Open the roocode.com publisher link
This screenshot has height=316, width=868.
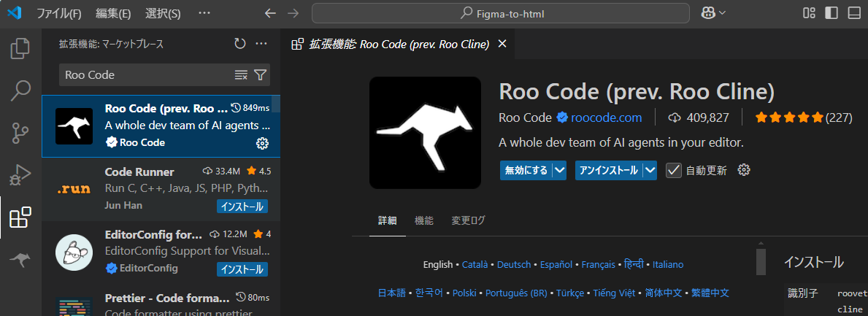coord(606,117)
